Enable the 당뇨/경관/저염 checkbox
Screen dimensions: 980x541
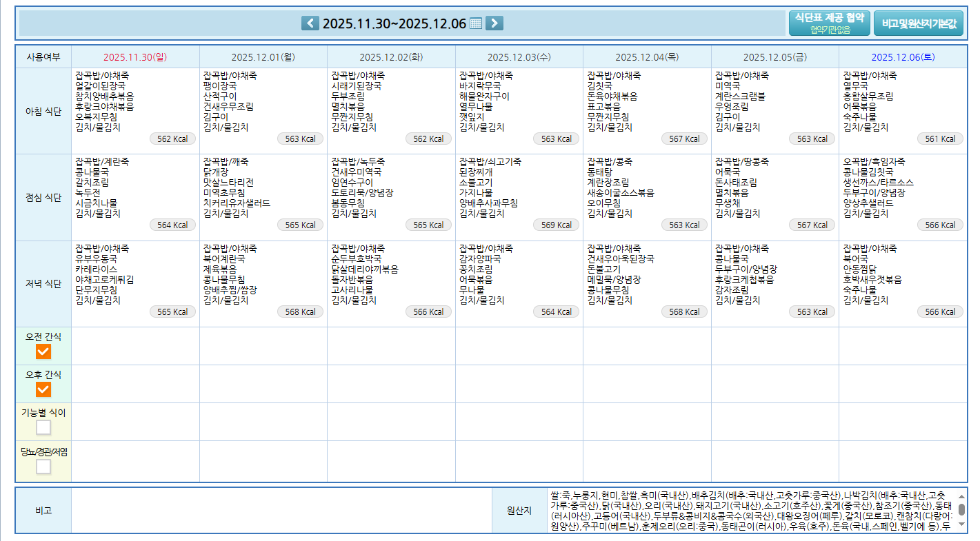(43, 467)
